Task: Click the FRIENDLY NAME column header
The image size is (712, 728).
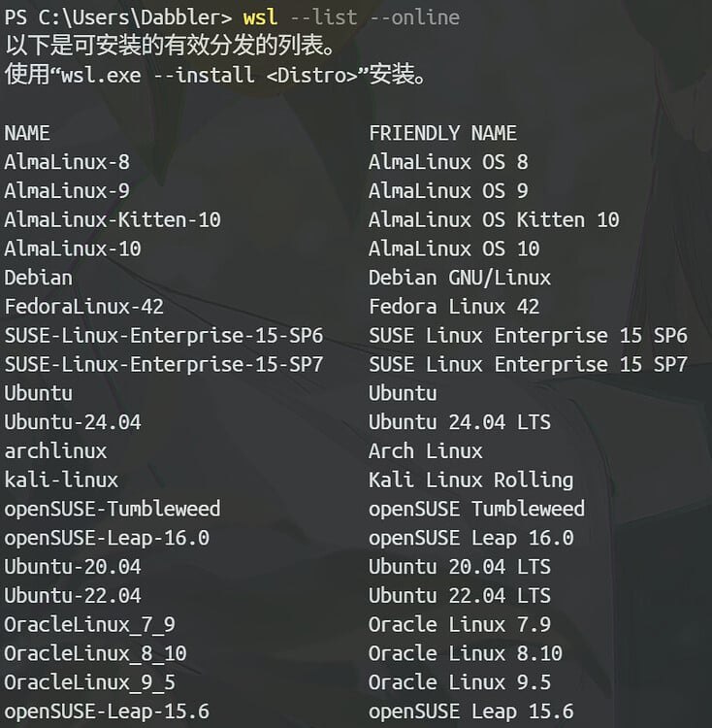Action: point(442,133)
